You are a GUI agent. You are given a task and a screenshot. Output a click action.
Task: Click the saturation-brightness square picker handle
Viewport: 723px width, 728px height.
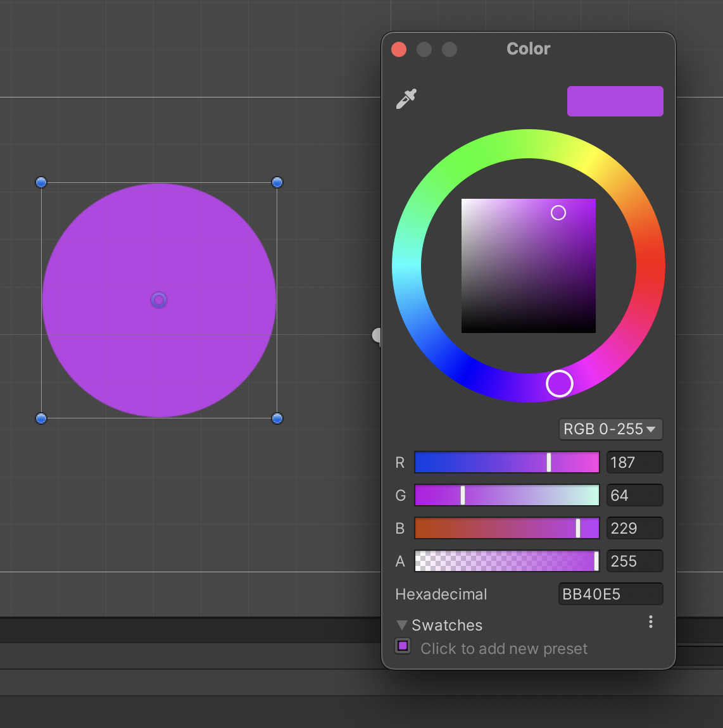coord(558,213)
